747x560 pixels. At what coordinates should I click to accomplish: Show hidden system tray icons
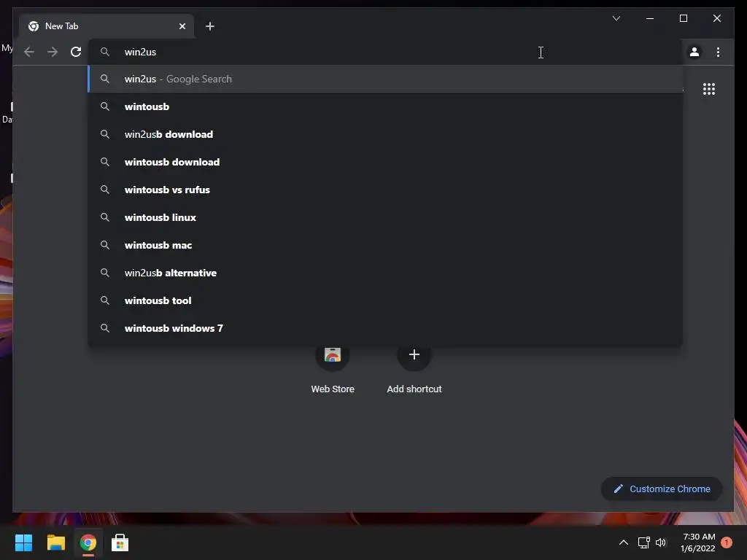tap(623, 542)
